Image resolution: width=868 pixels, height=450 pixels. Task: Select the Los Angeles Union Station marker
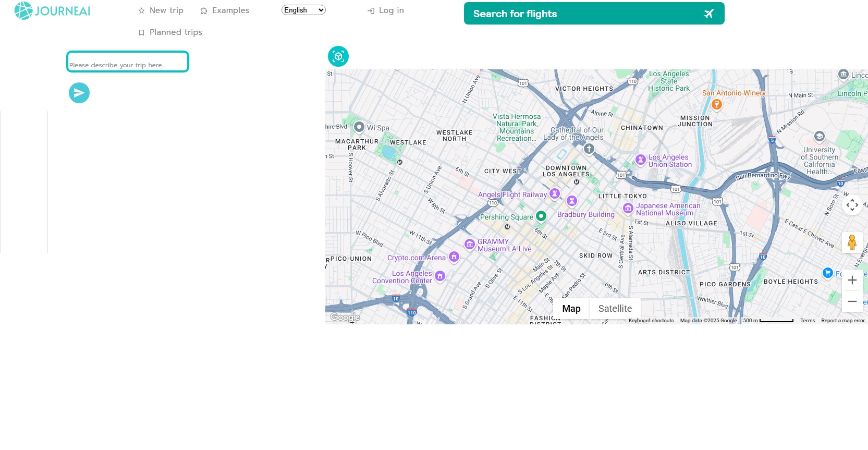(641, 160)
